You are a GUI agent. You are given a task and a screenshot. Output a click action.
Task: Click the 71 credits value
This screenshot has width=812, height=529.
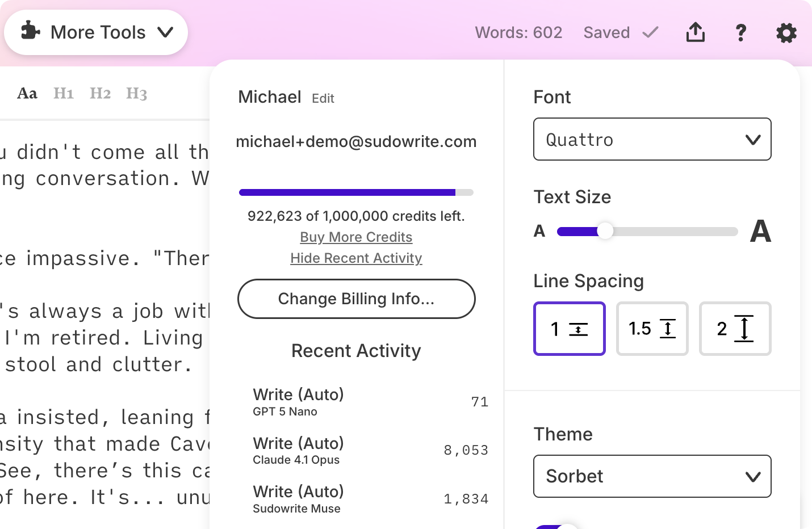(x=479, y=402)
